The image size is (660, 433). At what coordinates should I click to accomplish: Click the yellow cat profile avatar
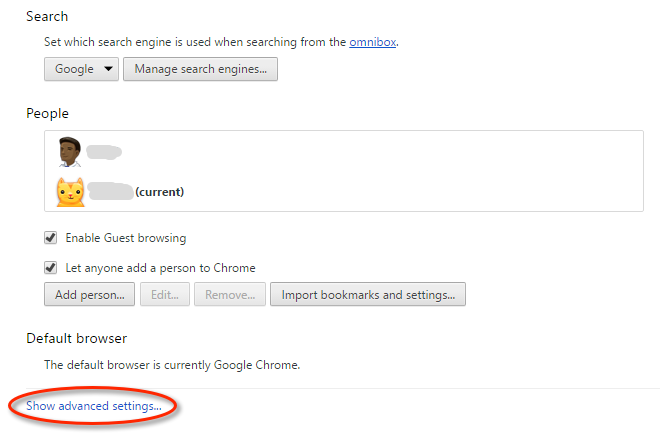click(69, 191)
